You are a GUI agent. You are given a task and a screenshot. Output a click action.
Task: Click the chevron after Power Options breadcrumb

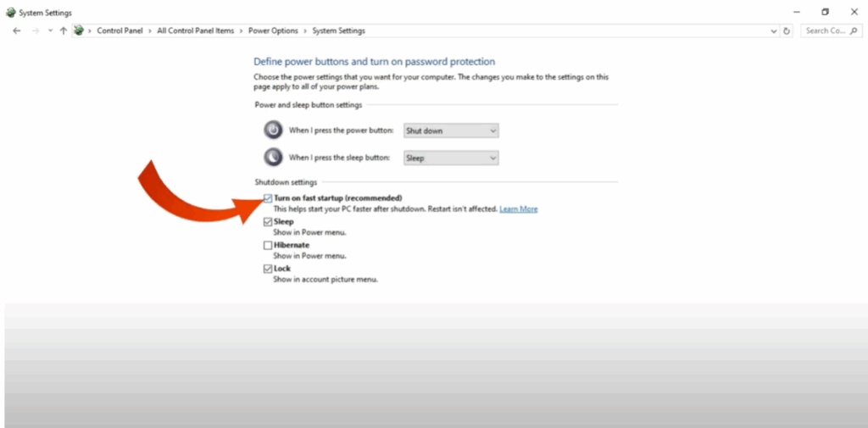pos(305,31)
